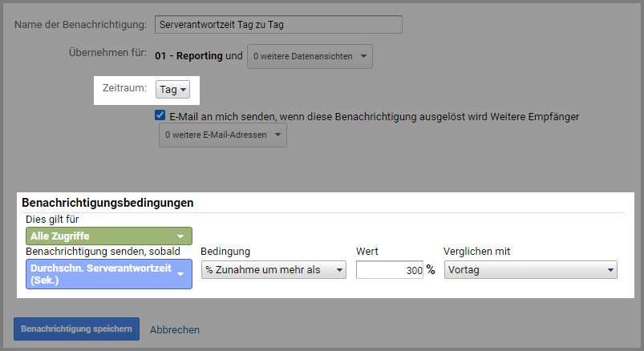Open the 'Vortag' comparison dropdown
The height and width of the screenshot is (351, 644).
click(531, 270)
